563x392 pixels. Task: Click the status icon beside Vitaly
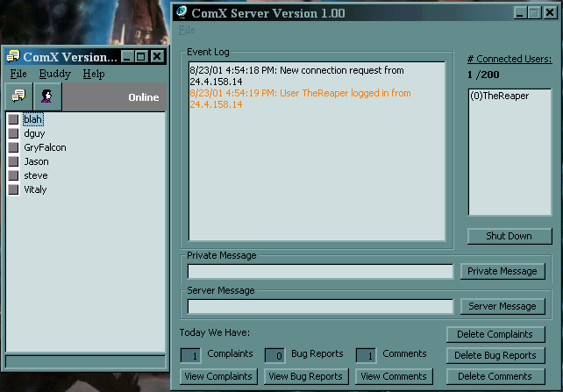(x=13, y=189)
